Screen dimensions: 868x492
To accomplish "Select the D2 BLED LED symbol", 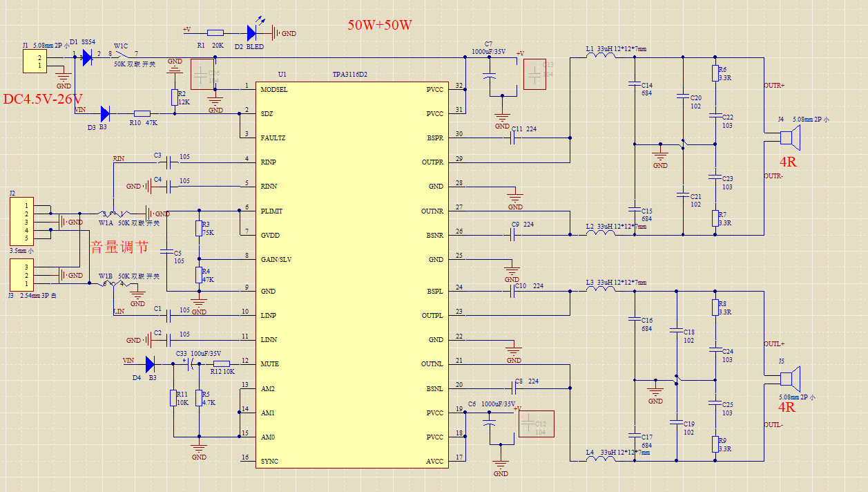I will coord(252,32).
